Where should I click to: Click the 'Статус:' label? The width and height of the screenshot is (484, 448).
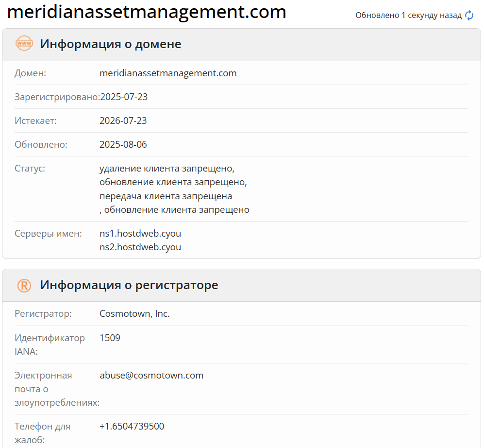click(x=30, y=168)
